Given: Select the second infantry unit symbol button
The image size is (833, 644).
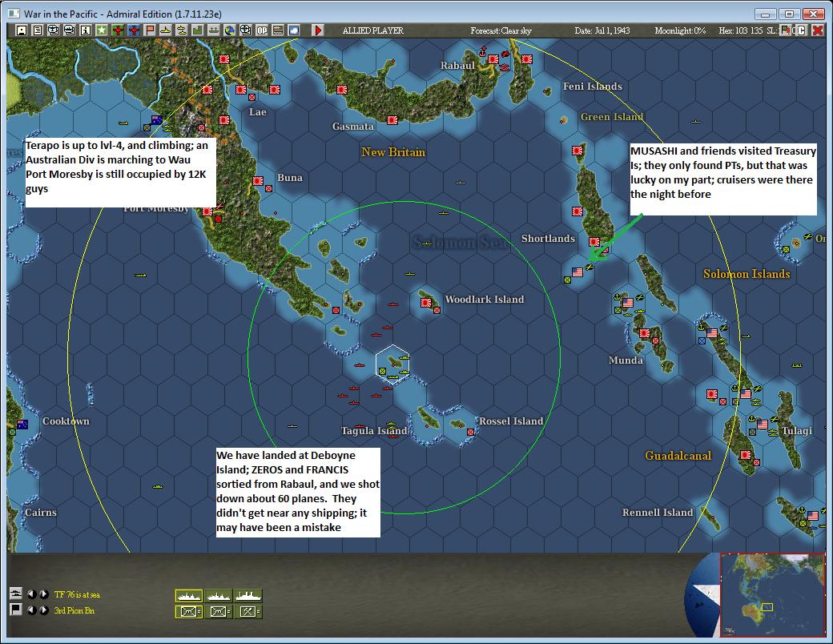Looking at the screenshot, I should click(x=219, y=612).
